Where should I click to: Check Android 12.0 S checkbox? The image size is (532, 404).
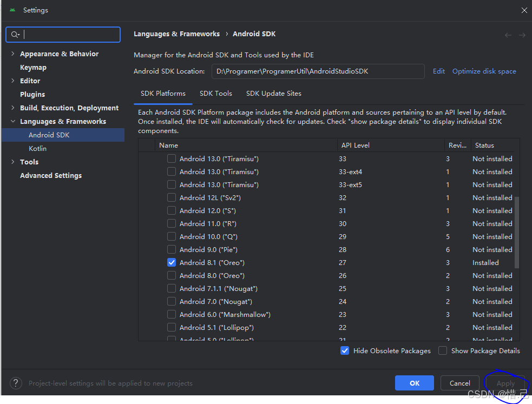(172, 211)
